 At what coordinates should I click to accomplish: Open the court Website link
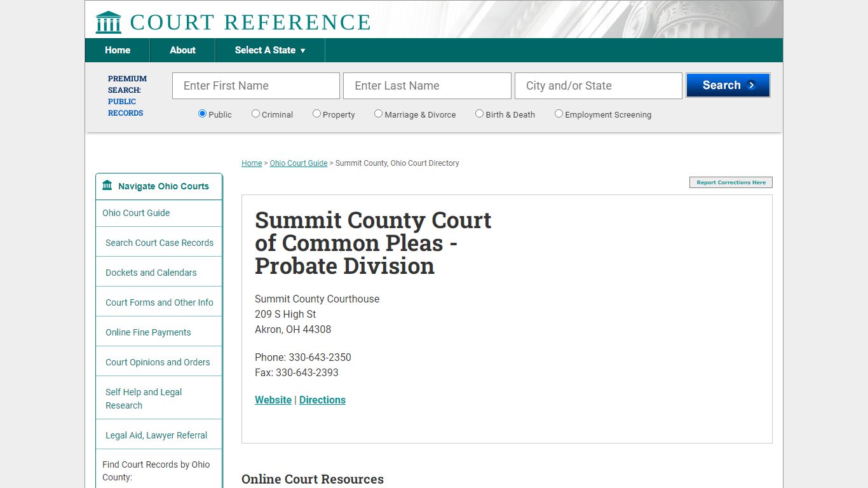coord(273,400)
